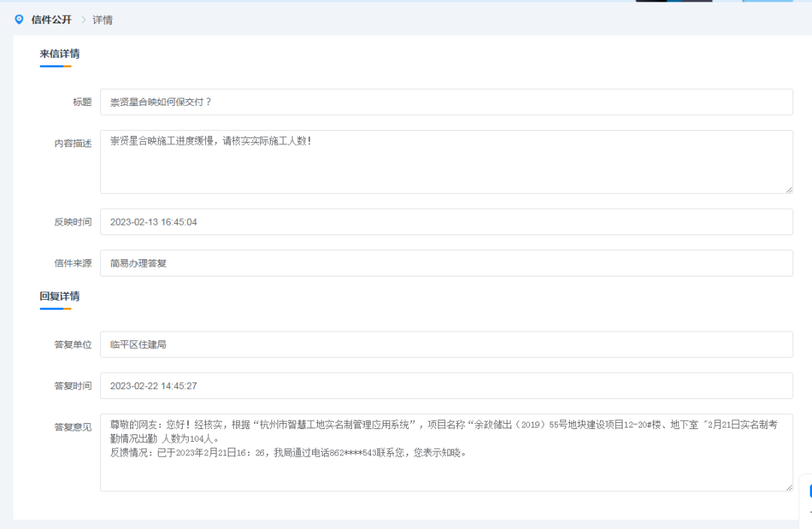Screen dimensions: 812x529
Task: Click the 答复意见 label
Action: pos(73,427)
